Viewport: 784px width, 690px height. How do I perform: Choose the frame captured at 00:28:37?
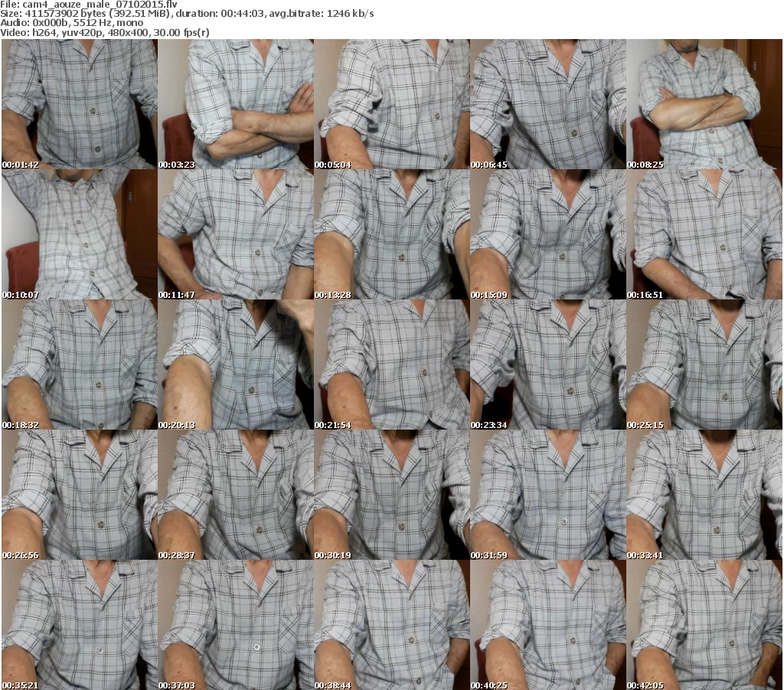click(x=236, y=495)
